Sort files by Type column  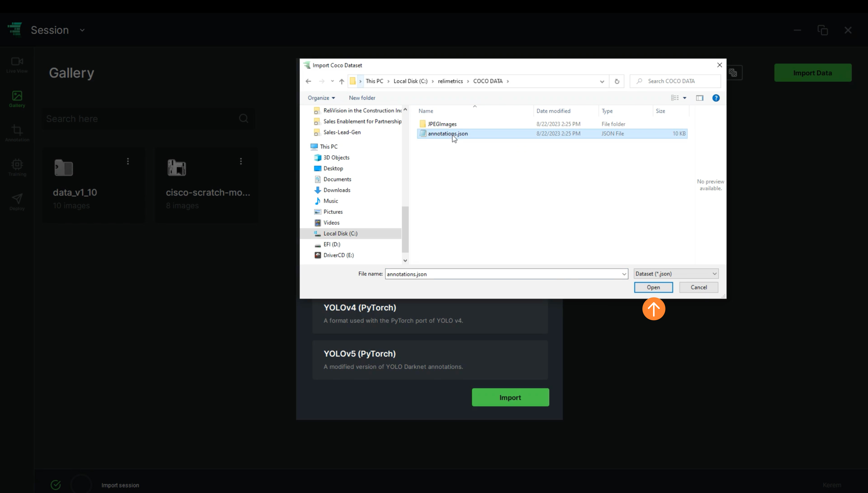coord(625,111)
